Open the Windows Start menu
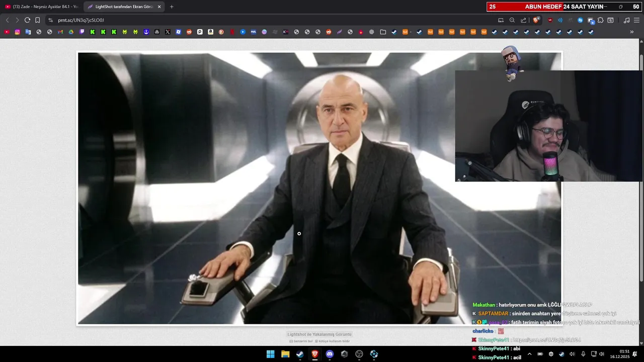The width and height of the screenshot is (644, 362). click(271, 354)
